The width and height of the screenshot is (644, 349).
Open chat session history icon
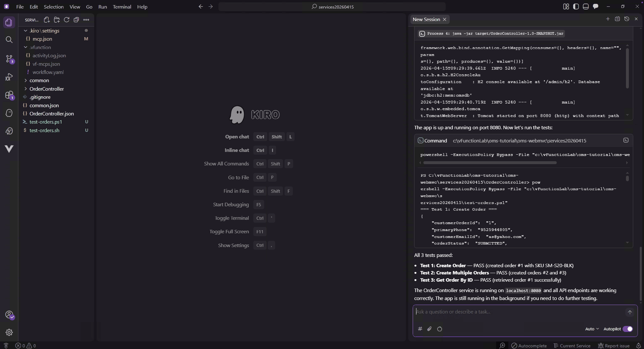(x=627, y=19)
